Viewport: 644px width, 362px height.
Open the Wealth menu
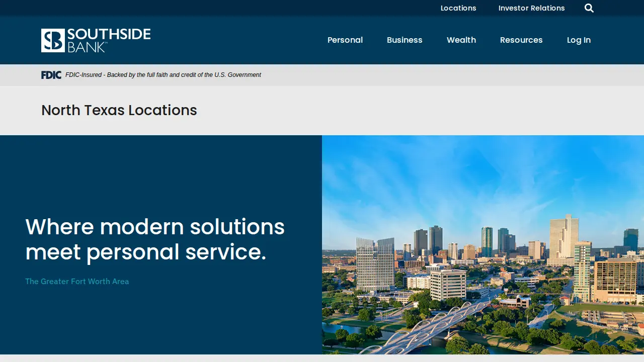461,40
